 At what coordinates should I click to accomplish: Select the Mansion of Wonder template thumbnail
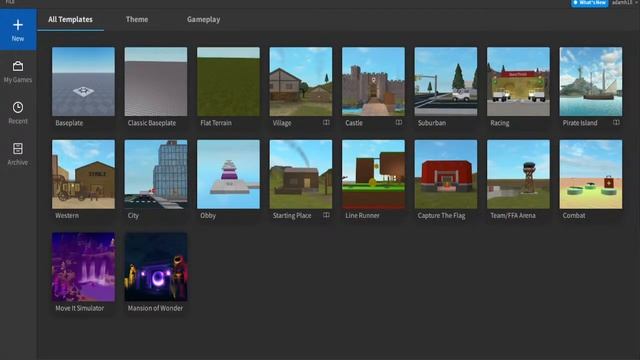[x=156, y=267]
